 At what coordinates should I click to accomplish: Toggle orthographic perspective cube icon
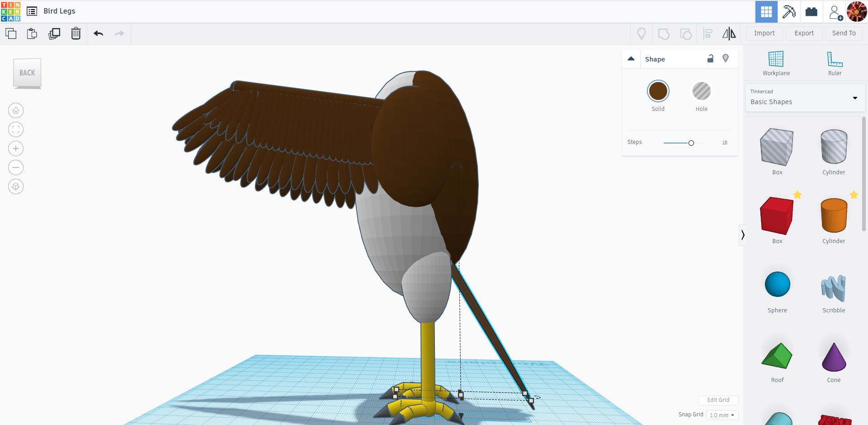tap(16, 186)
